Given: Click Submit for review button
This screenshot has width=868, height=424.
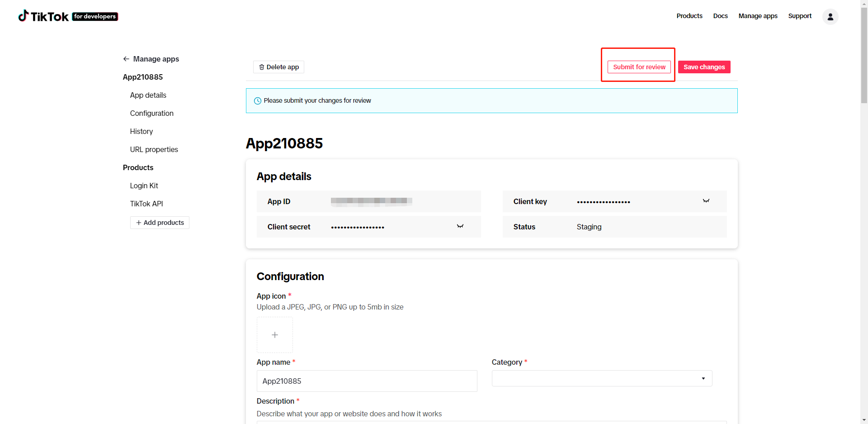Looking at the screenshot, I should pos(639,67).
